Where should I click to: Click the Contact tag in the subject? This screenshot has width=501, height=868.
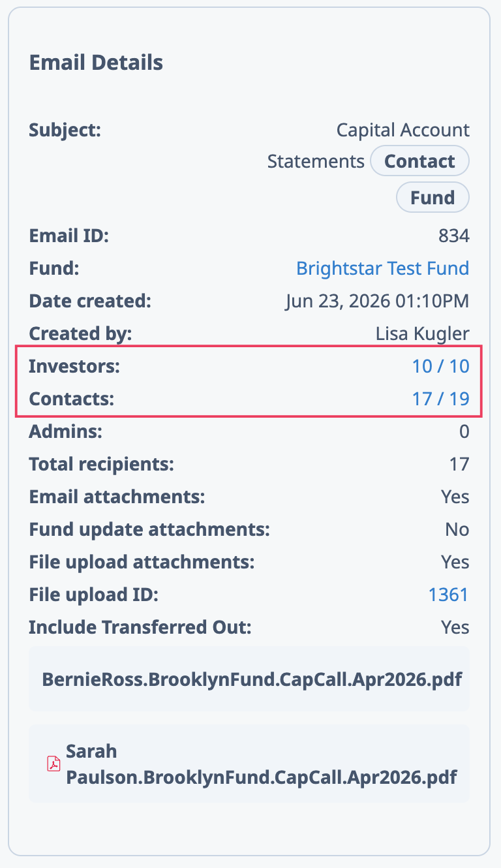419,161
